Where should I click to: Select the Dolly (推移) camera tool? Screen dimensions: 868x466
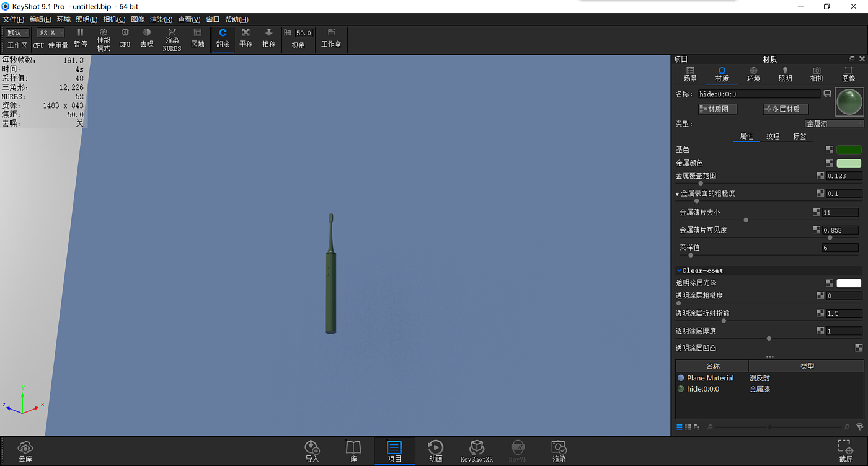point(268,38)
